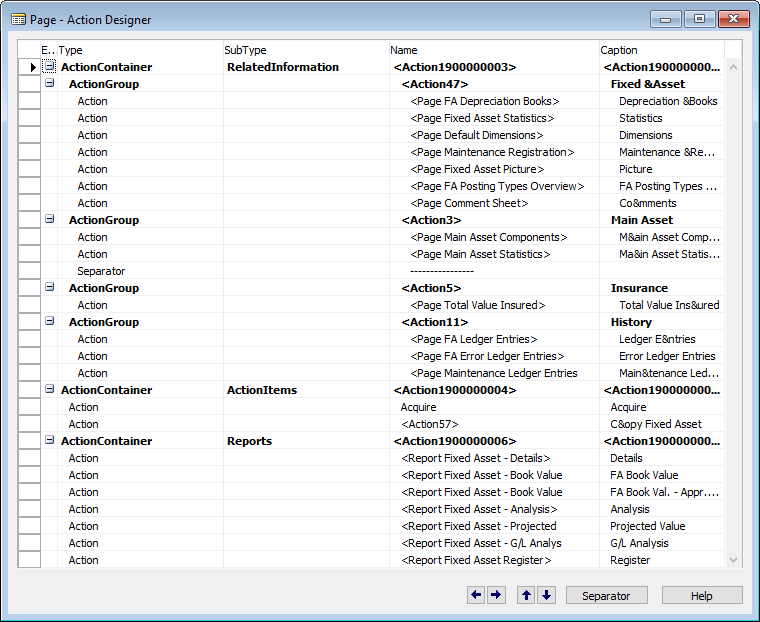
Task: Select the Depreciation &Books caption cell
Action: pyautogui.click(x=662, y=101)
